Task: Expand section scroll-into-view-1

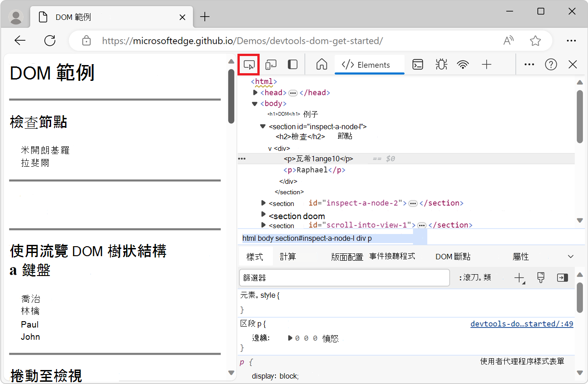Action: (x=264, y=225)
